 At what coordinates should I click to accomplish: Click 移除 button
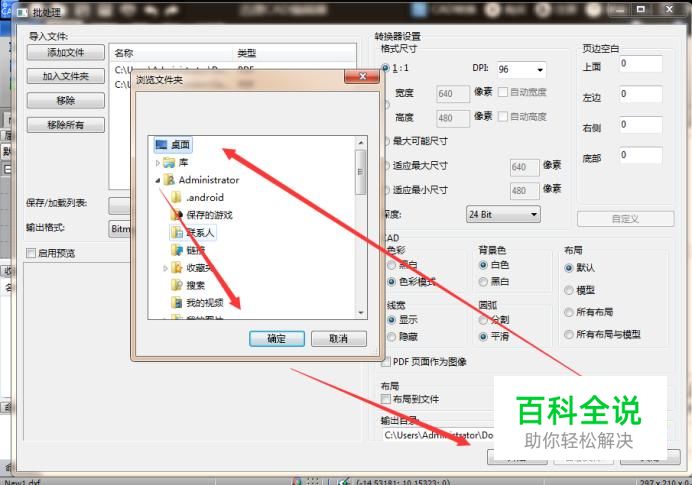(x=66, y=101)
